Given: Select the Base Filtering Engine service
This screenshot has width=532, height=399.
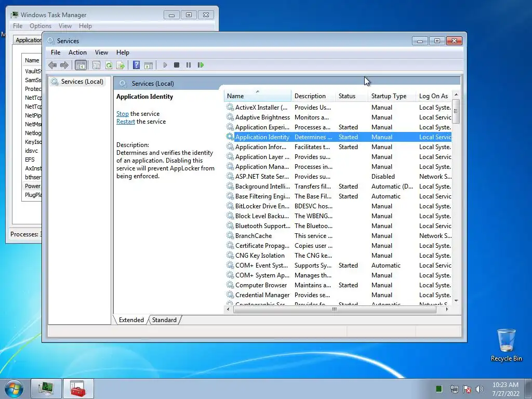Looking at the screenshot, I should coord(338,196).
